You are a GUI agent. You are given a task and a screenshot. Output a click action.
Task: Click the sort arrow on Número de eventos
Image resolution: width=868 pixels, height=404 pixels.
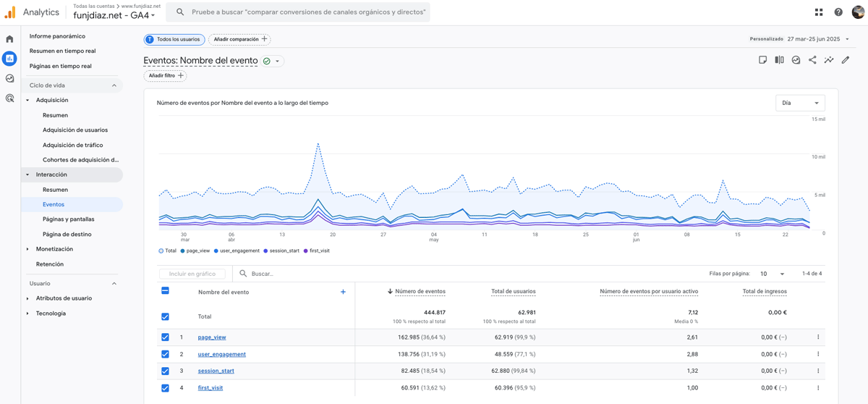point(390,292)
